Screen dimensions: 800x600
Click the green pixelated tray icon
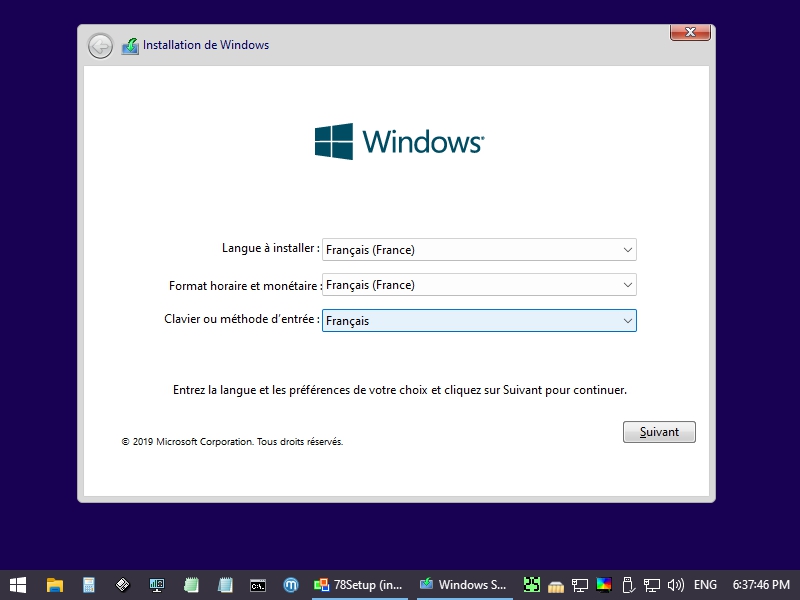(x=532, y=584)
